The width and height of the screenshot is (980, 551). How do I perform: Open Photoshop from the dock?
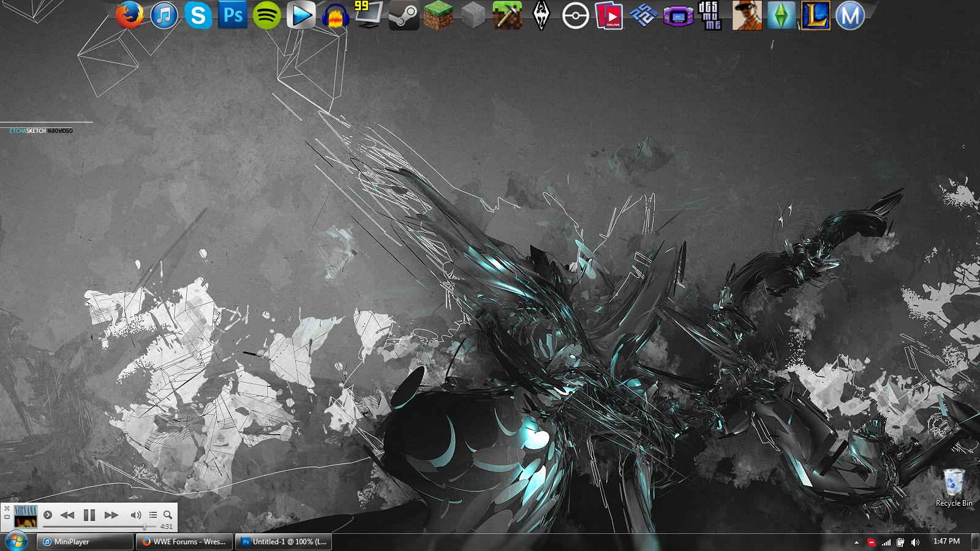(232, 15)
